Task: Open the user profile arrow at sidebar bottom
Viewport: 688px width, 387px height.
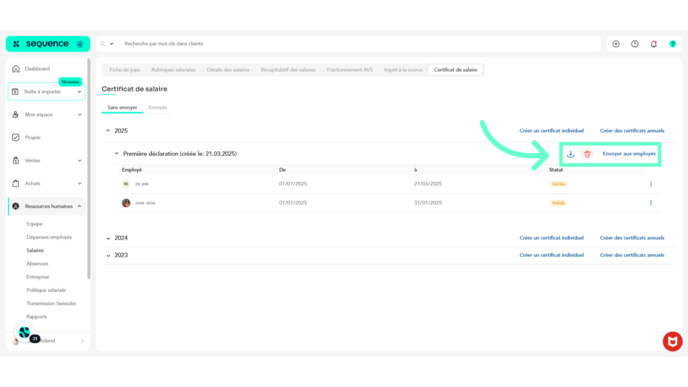Action: (82, 341)
